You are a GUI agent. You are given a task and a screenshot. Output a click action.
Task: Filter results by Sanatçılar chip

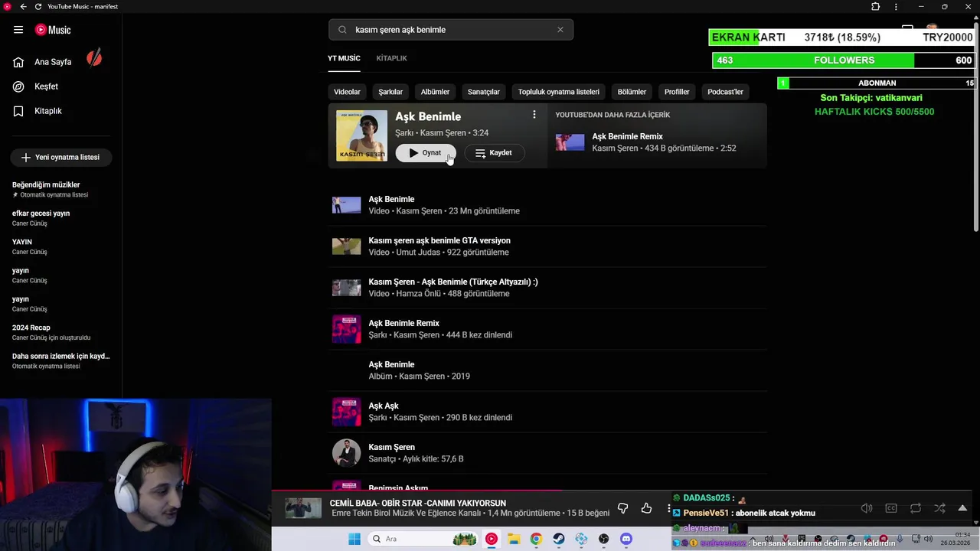(484, 92)
